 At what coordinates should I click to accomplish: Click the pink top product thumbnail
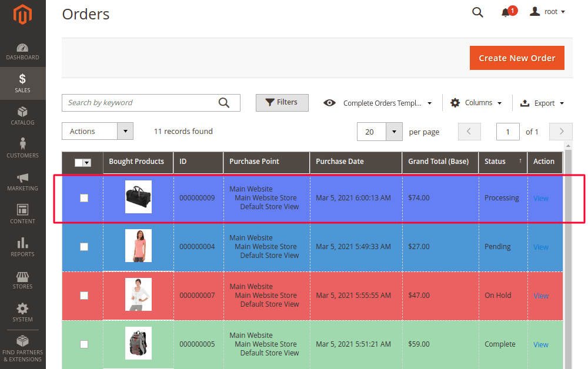point(138,246)
